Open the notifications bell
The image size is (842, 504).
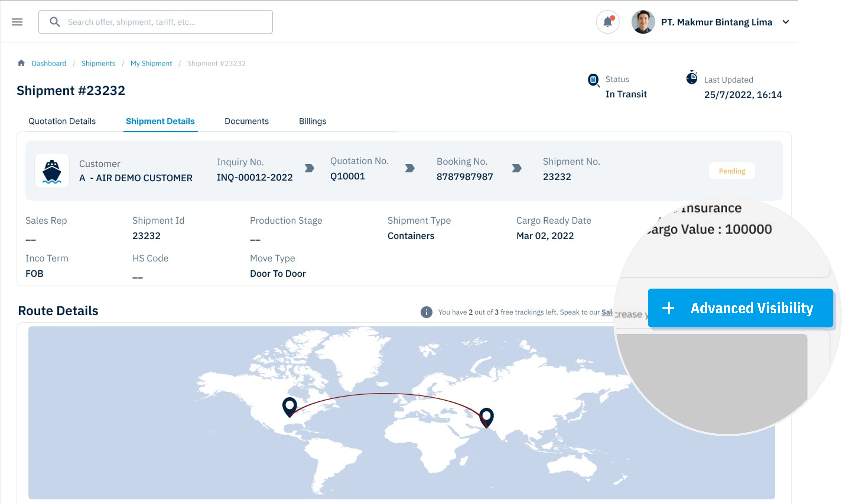(x=608, y=22)
